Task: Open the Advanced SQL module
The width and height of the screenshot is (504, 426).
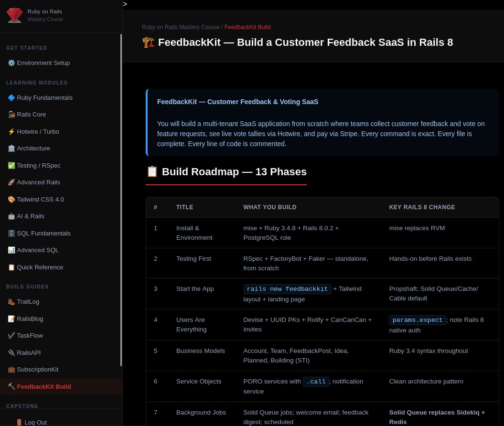Action: [x=61, y=250]
